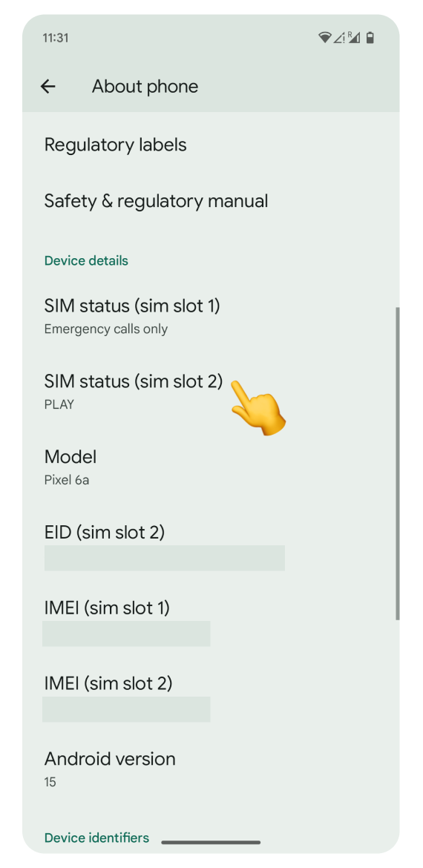Click the Device details section header
This screenshot has height=868, width=423.
point(86,260)
